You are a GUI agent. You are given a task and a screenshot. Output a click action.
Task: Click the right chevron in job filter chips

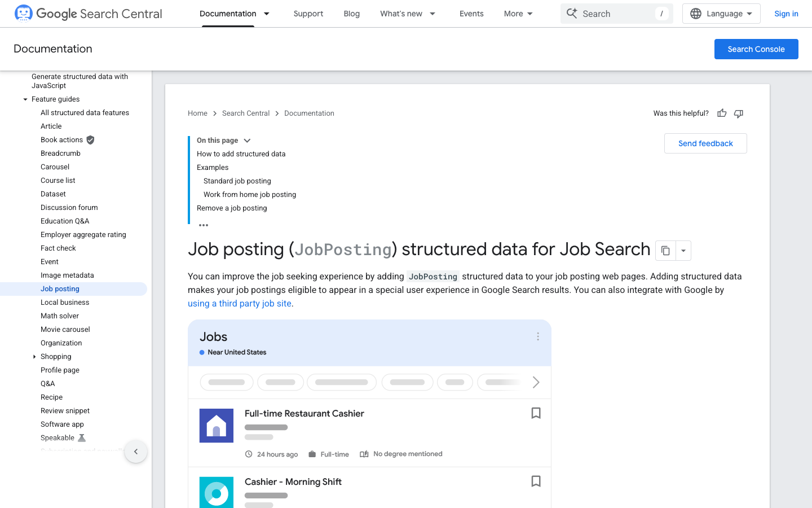click(x=536, y=382)
